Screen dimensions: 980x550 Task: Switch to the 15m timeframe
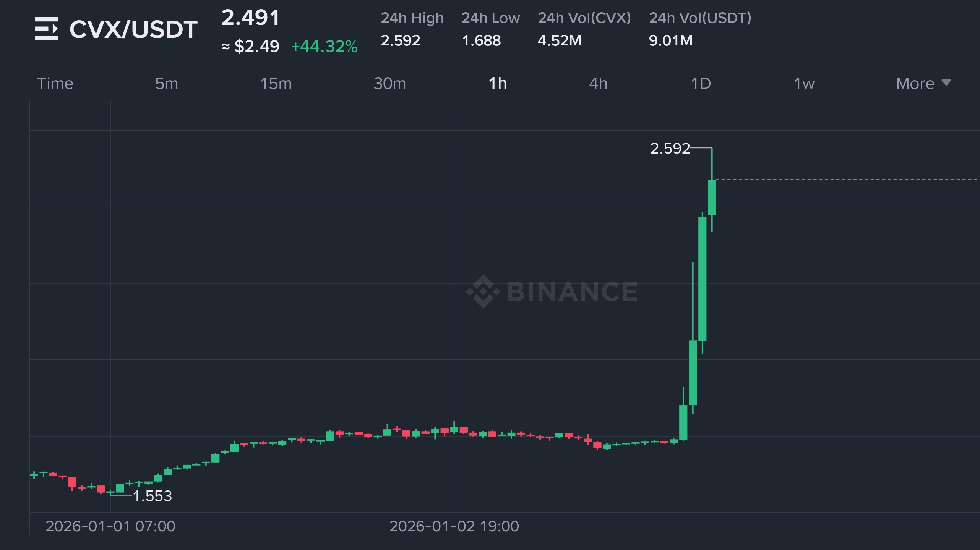(276, 83)
